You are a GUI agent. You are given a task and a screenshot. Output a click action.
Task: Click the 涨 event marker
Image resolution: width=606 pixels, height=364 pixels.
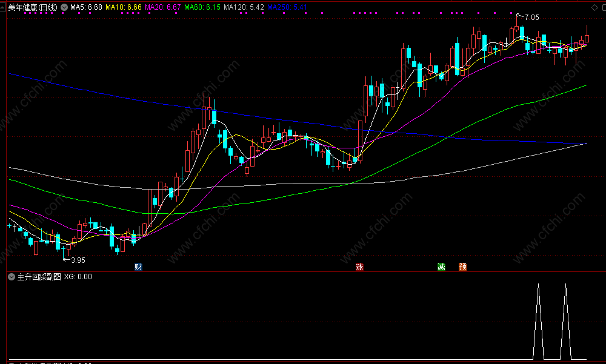click(x=359, y=266)
